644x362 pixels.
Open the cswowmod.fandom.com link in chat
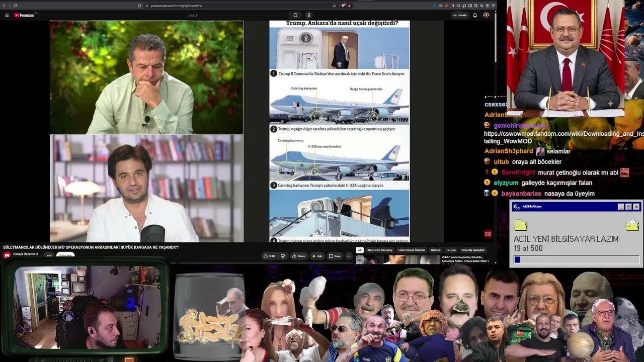[563, 137]
